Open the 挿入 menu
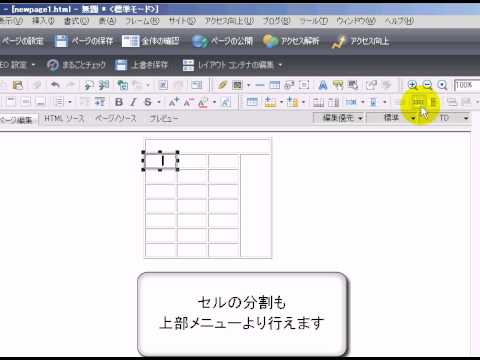Viewport: 480px width, 360px height. [43, 21]
